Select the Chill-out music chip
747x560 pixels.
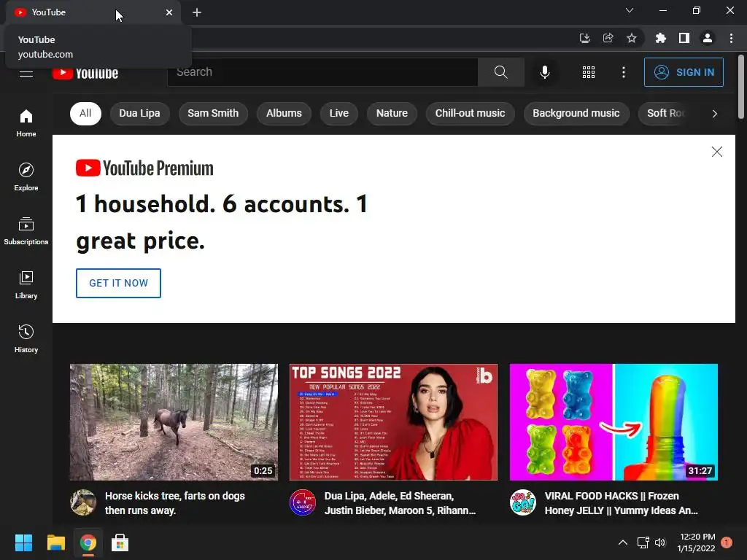tap(470, 113)
